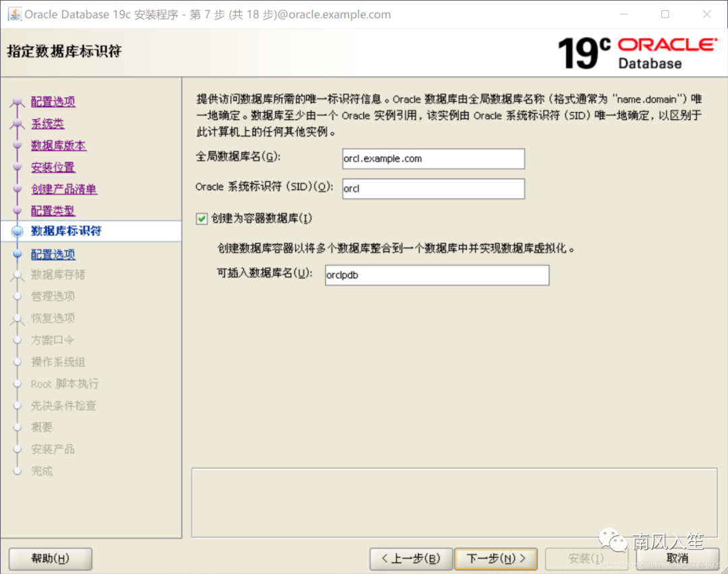The width and height of the screenshot is (728, 574).
Task: Click the Oracle 系统标识符 SID input field
Action: pyautogui.click(x=433, y=189)
